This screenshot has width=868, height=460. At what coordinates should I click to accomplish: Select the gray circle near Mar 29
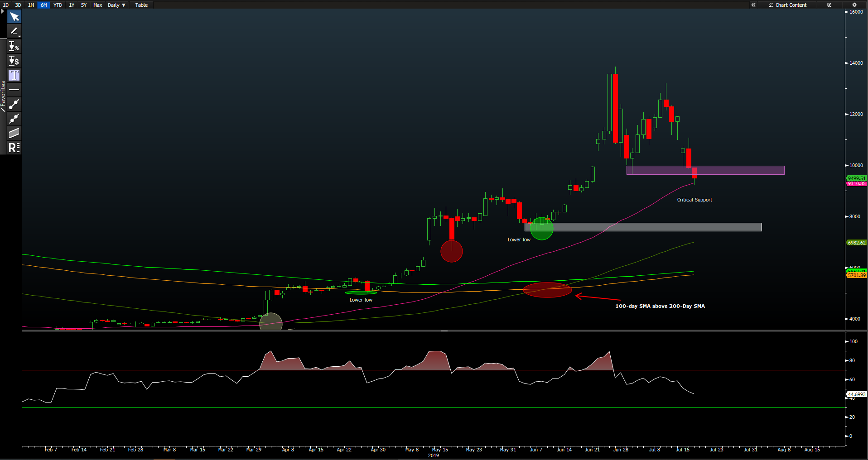click(x=271, y=321)
